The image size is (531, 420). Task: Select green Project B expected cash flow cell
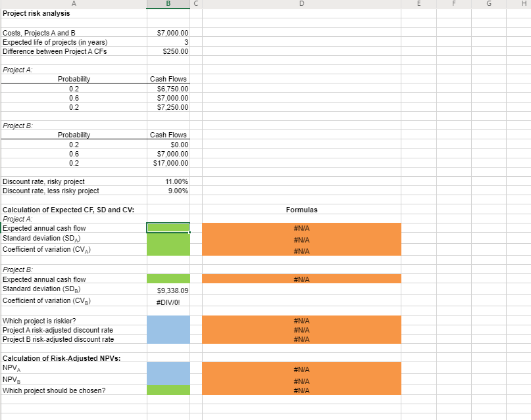point(168,279)
